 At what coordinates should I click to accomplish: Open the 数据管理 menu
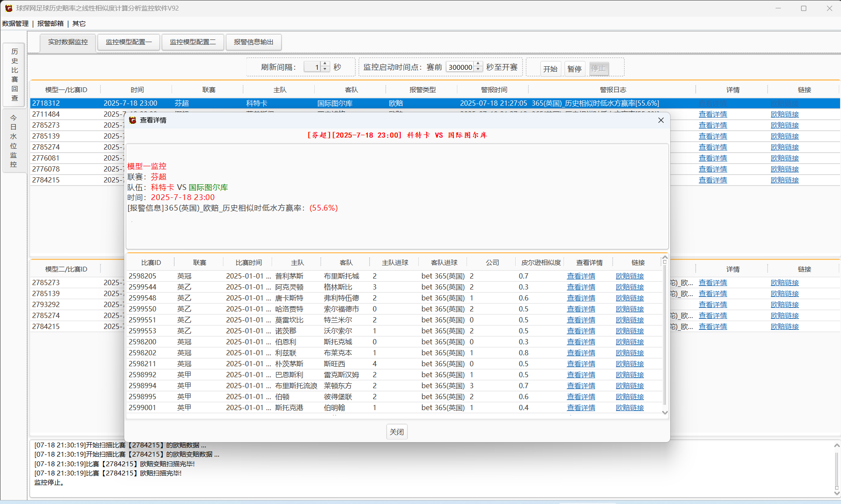coord(15,24)
